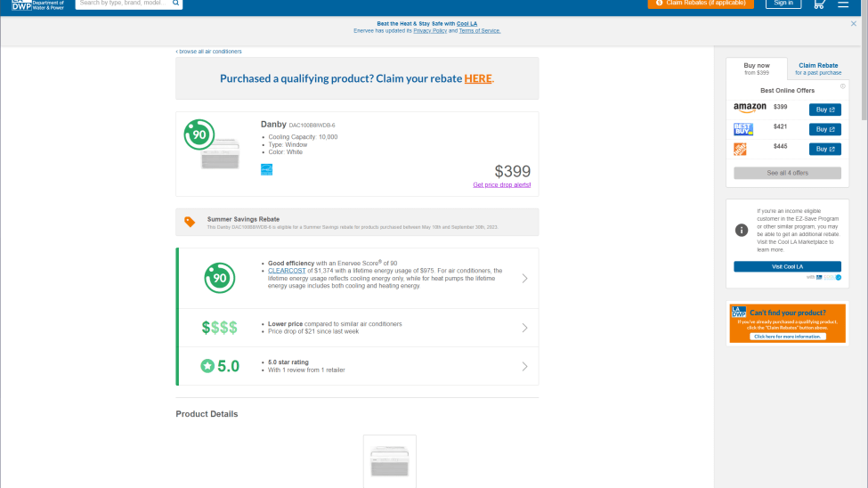Click the search magnifier icon
Viewport: 868px width, 488px height.
(x=176, y=4)
